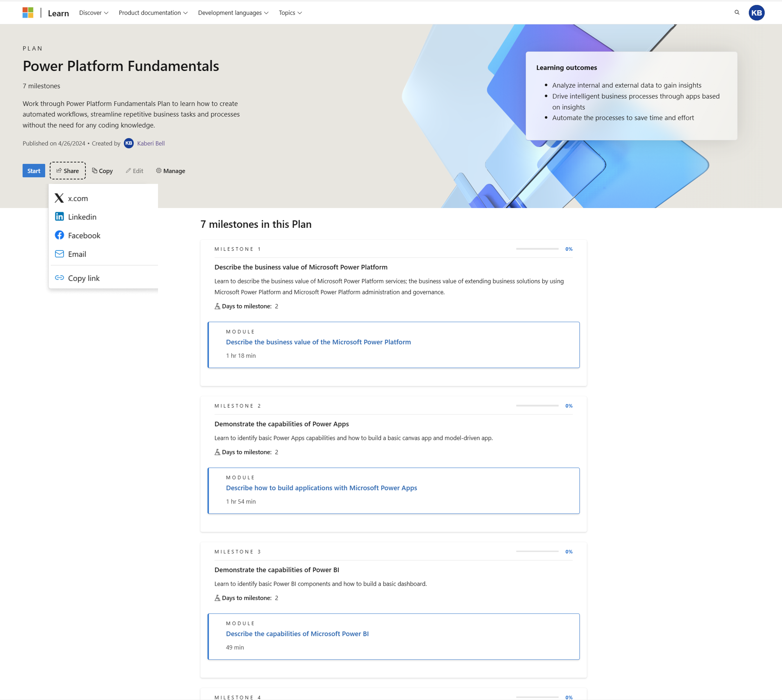Click the Start button for the plan

tap(35, 171)
